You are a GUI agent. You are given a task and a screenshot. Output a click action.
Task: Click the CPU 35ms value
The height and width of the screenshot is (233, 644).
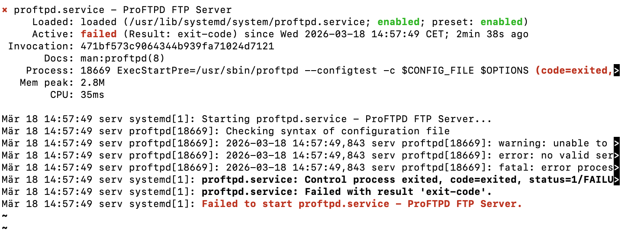coord(93,95)
